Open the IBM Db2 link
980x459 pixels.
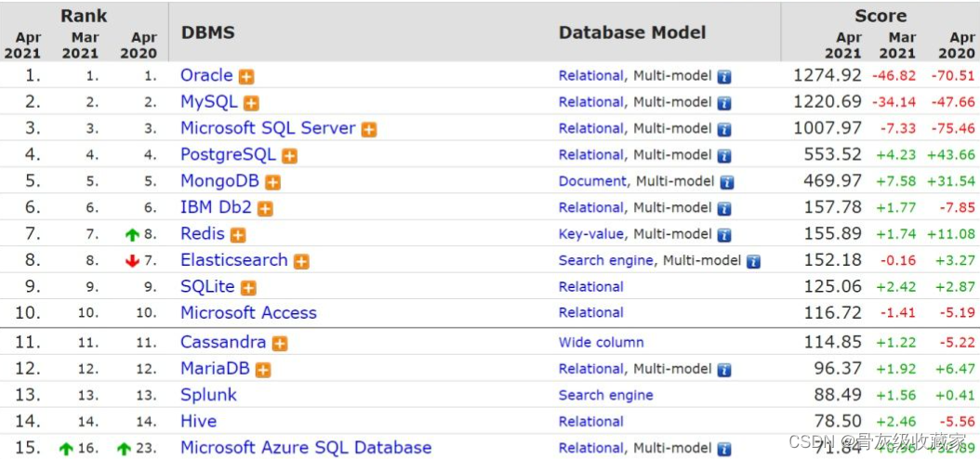217,207
